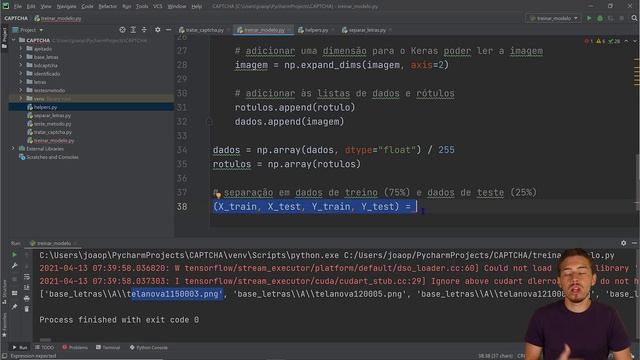Expand the letras folder
This screenshot has width=640, height=360.
pyautogui.click(x=21, y=82)
